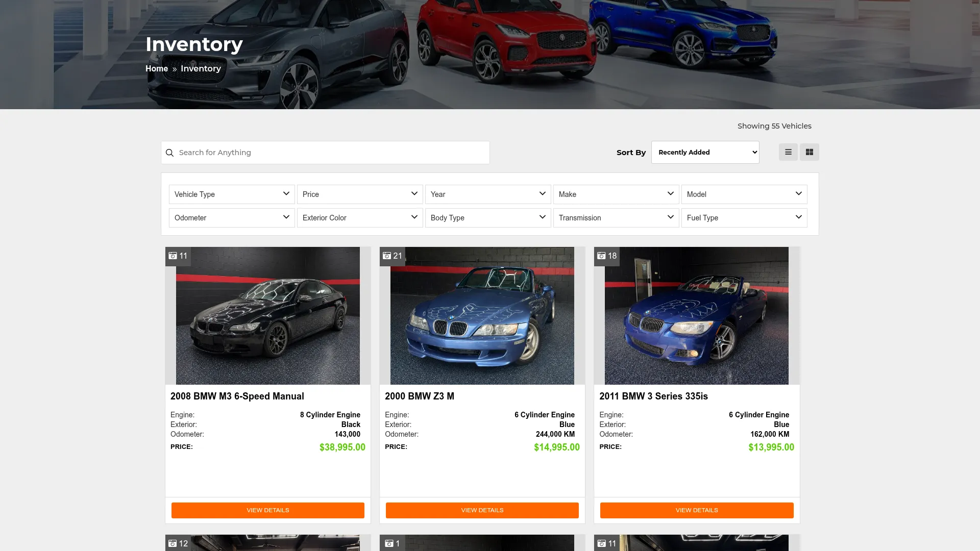Focus the Search for Anything field
This screenshot has height=551, width=980.
326,153
